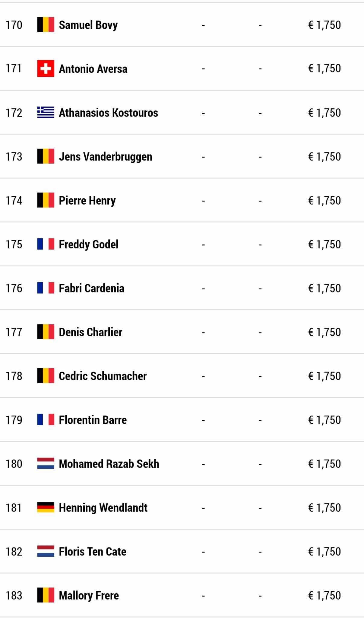Open Pierre Henry player profile
Image resolution: width=364 pixels, height=618 pixels.
click(87, 201)
